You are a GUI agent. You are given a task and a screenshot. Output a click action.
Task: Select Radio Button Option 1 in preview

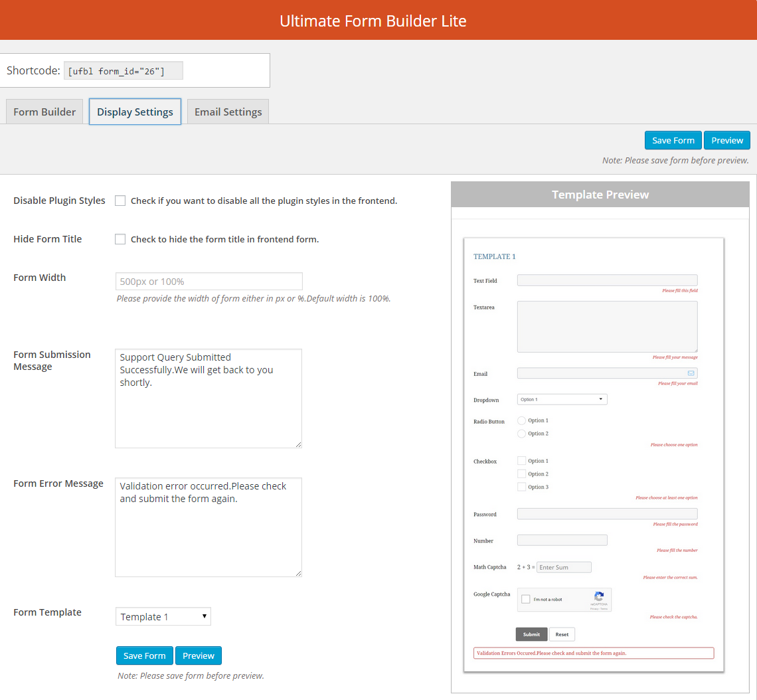[521, 420]
